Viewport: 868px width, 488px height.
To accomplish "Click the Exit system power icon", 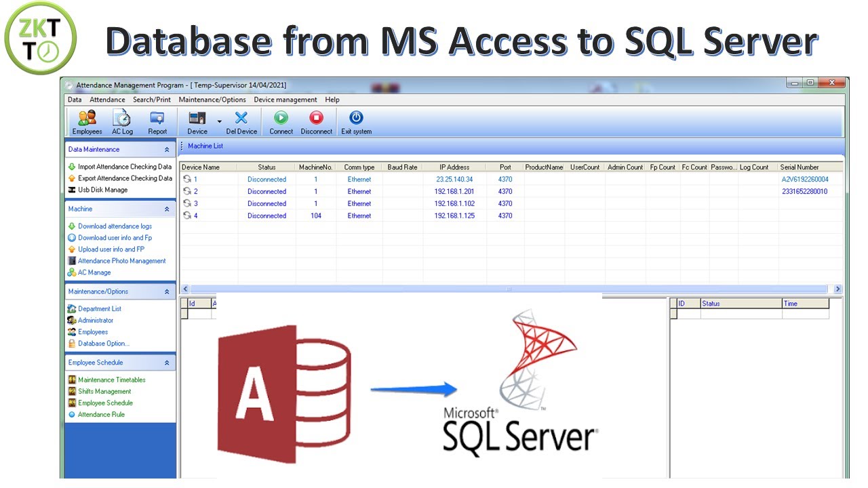I will point(356,118).
